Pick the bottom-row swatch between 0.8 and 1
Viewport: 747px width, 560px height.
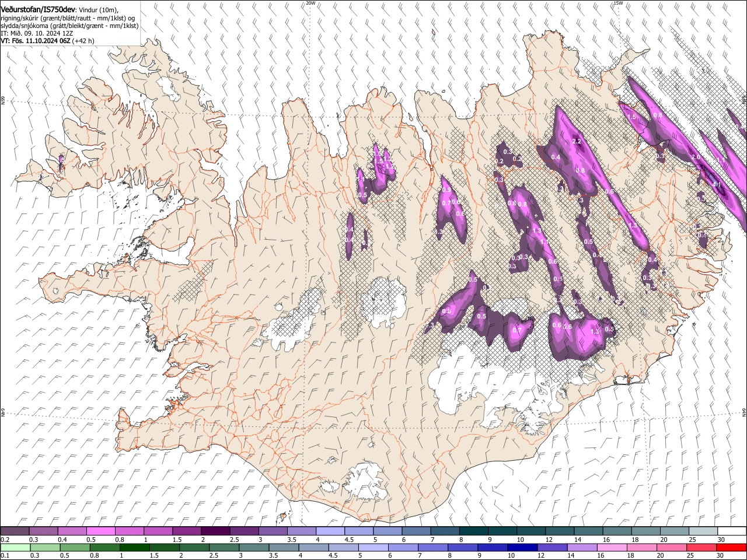coord(104,547)
